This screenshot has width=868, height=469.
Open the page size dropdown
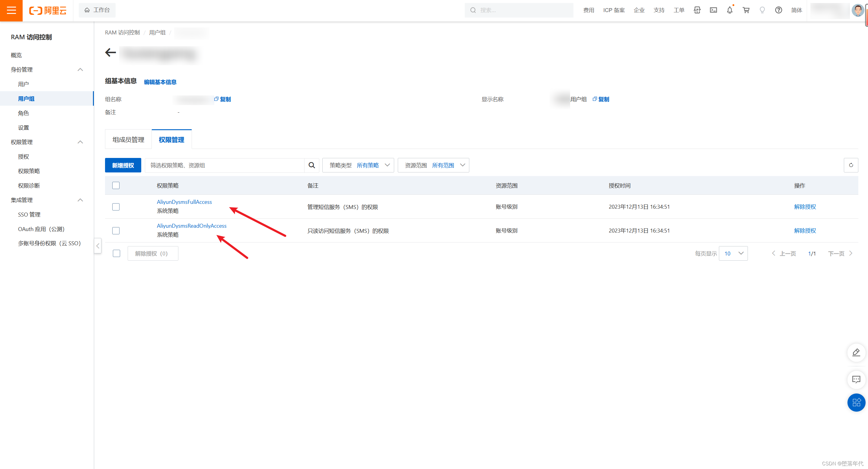tap(733, 253)
